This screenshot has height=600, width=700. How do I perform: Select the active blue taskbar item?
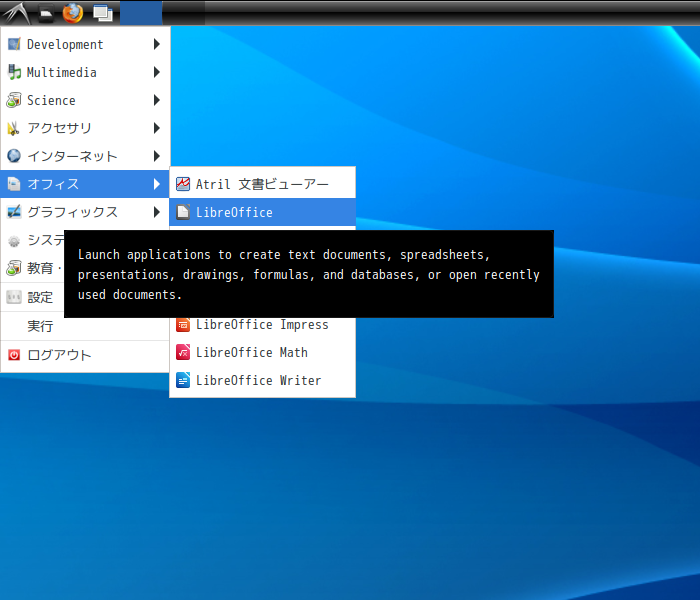141,13
